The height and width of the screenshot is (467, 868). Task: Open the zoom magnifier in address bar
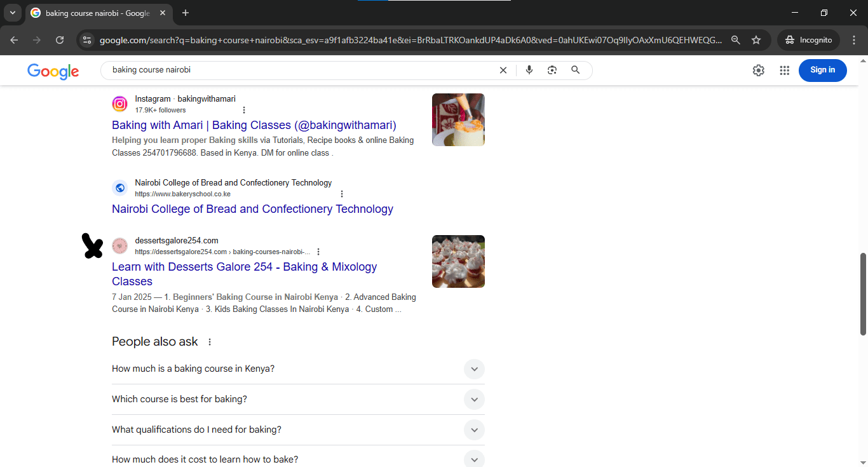tap(736, 40)
